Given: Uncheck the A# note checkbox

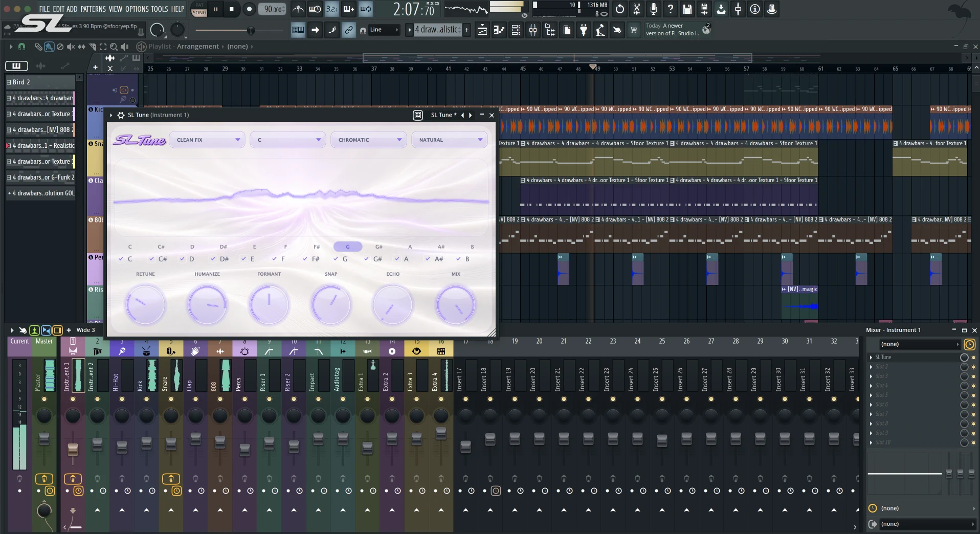Looking at the screenshot, I should [428, 259].
